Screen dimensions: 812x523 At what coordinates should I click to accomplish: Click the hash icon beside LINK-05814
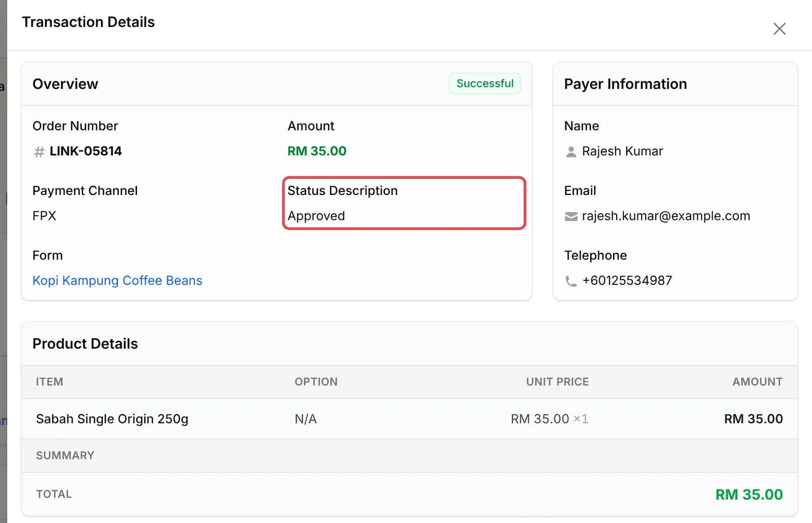(x=39, y=152)
